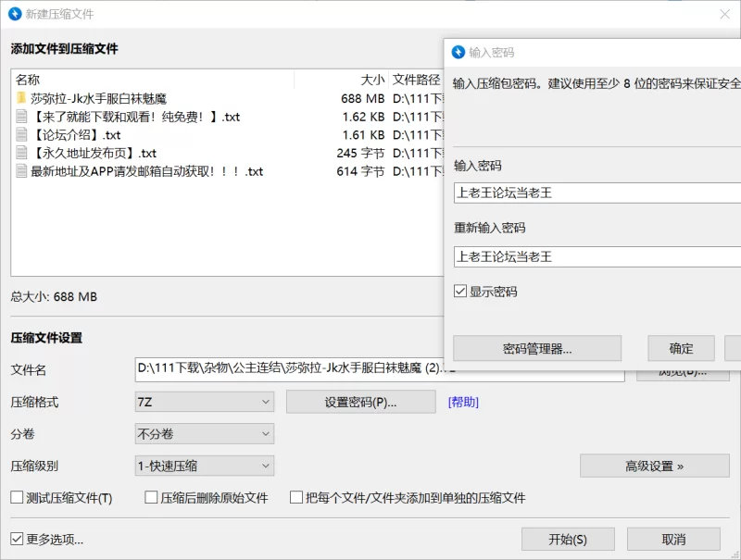Click the file icon for 最新地址及APP请发邮箱自动获取 txt
Screen dimensions: 741x560
click(x=22, y=171)
